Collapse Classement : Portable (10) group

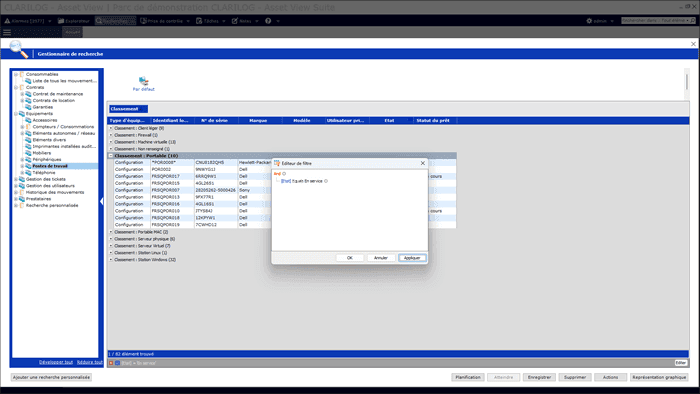tap(111, 156)
